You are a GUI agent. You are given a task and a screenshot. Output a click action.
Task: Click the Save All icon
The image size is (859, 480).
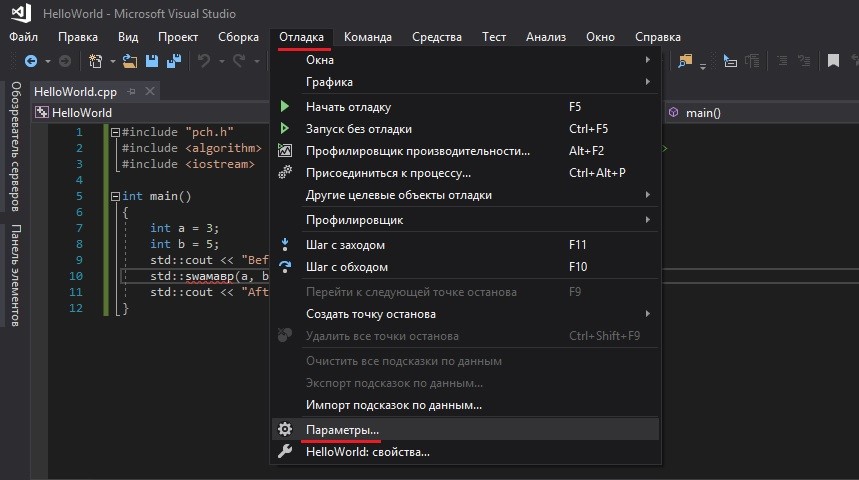[173, 62]
